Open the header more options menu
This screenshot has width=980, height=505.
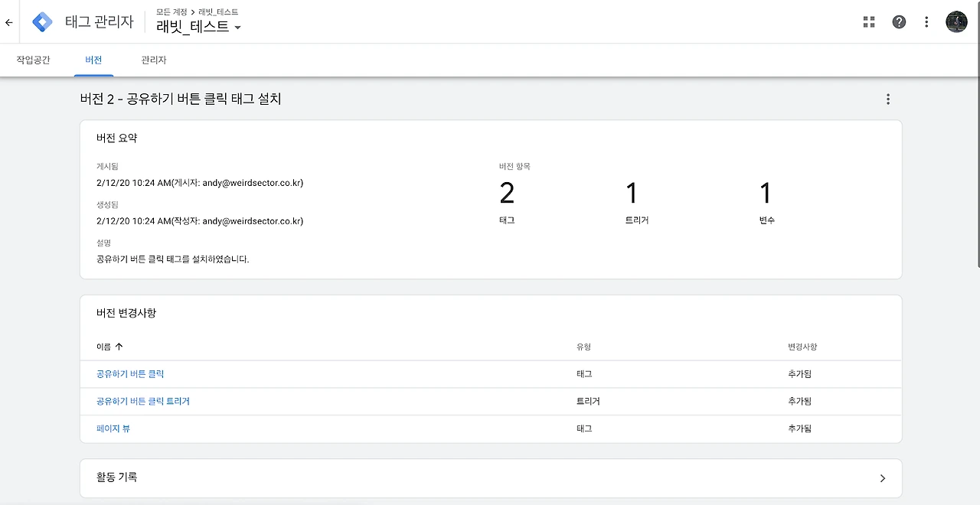click(x=926, y=22)
